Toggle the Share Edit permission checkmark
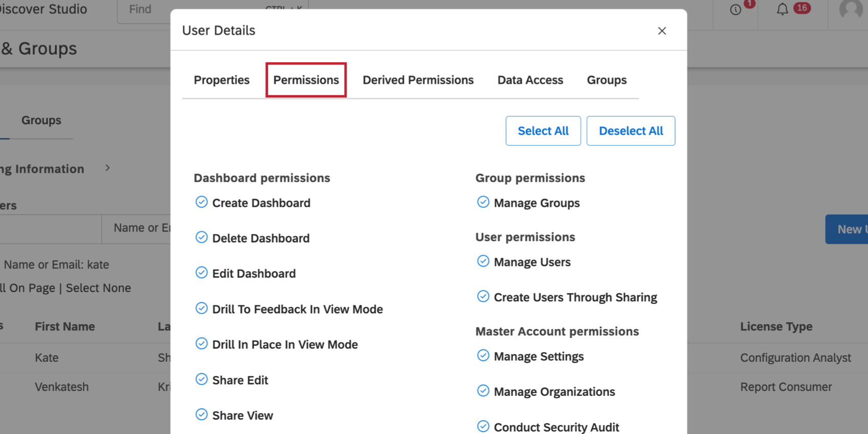The height and width of the screenshot is (434, 868). pyautogui.click(x=202, y=379)
